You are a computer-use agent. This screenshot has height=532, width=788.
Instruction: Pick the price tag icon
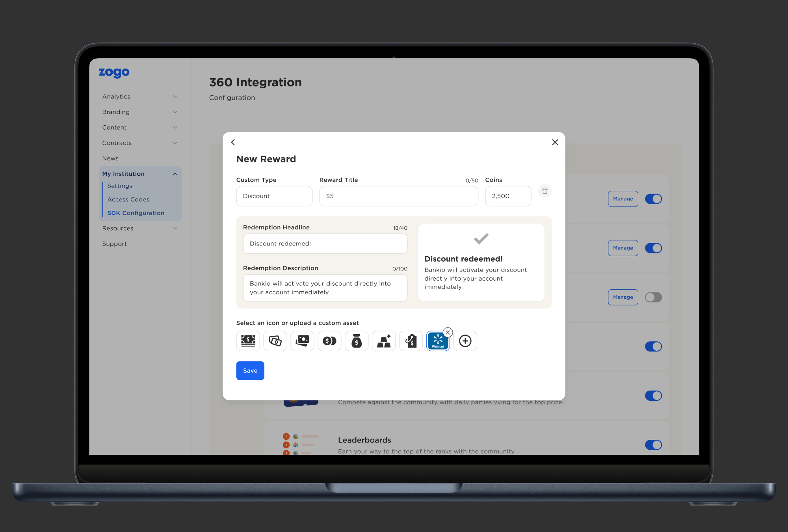coord(411,341)
